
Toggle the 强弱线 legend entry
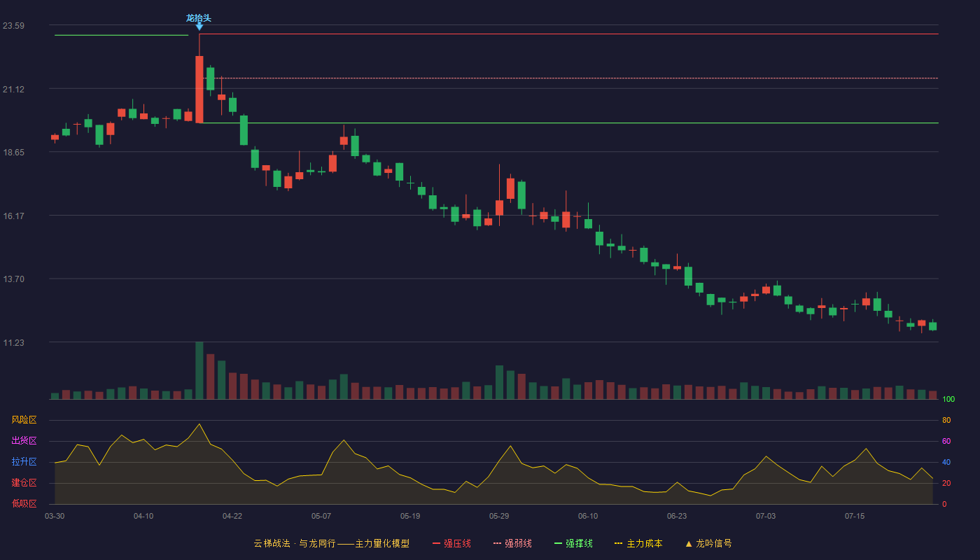coord(512,543)
